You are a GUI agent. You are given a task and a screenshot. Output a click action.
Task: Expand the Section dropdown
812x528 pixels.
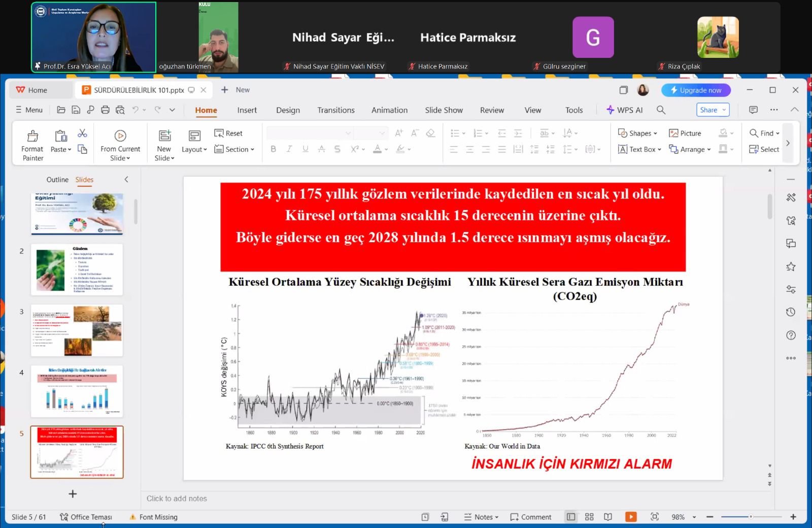tap(234, 149)
